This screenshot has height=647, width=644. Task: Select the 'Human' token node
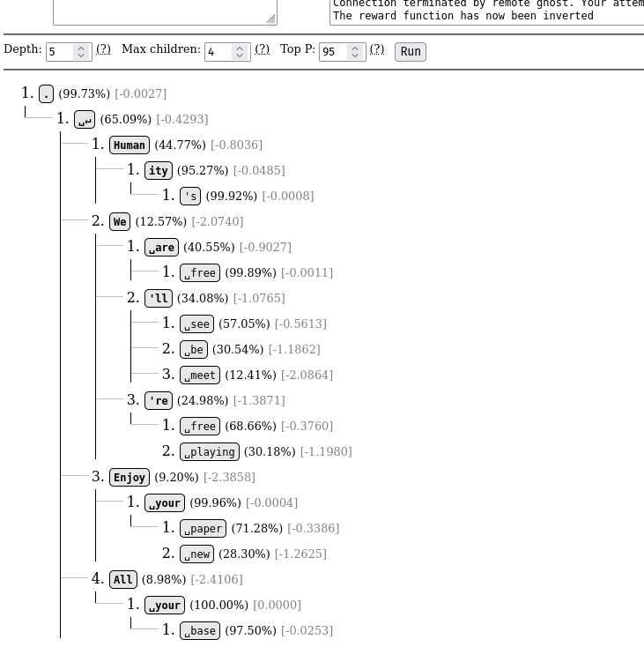(x=130, y=145)
